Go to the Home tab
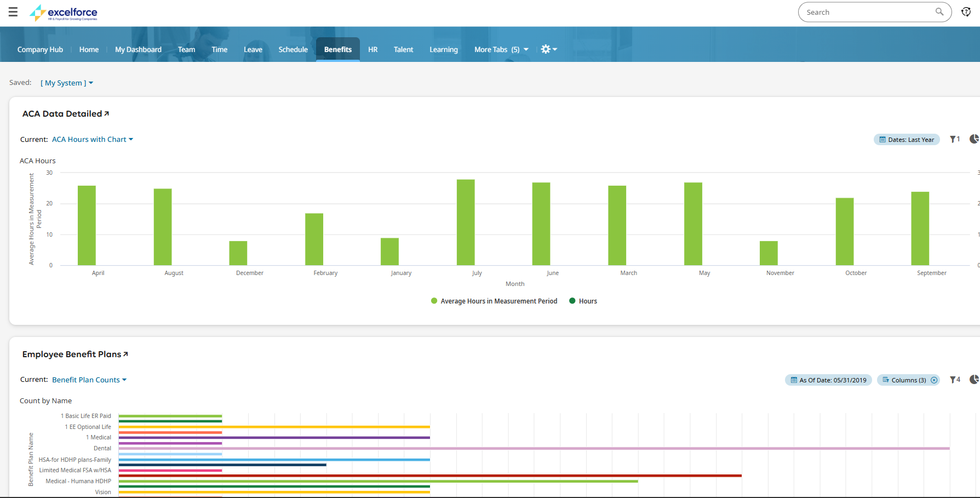The width and height of the screenshot is (980, 498). (x=89, y=49)
